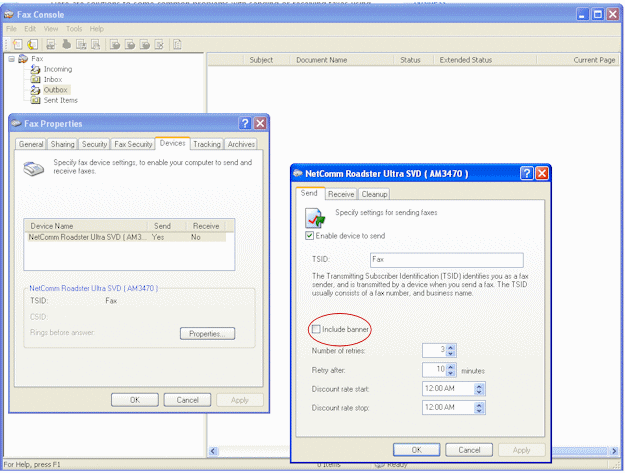This screenshot has height=473, width=625.
Task: Switch to the Receive tab
Action: click(x=341, y=194)
